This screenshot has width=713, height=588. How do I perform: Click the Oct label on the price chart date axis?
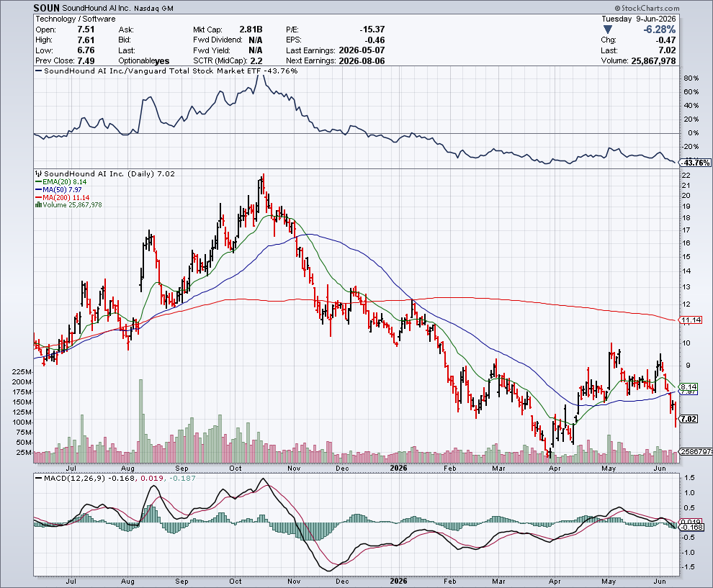click(x=235, y=468)
